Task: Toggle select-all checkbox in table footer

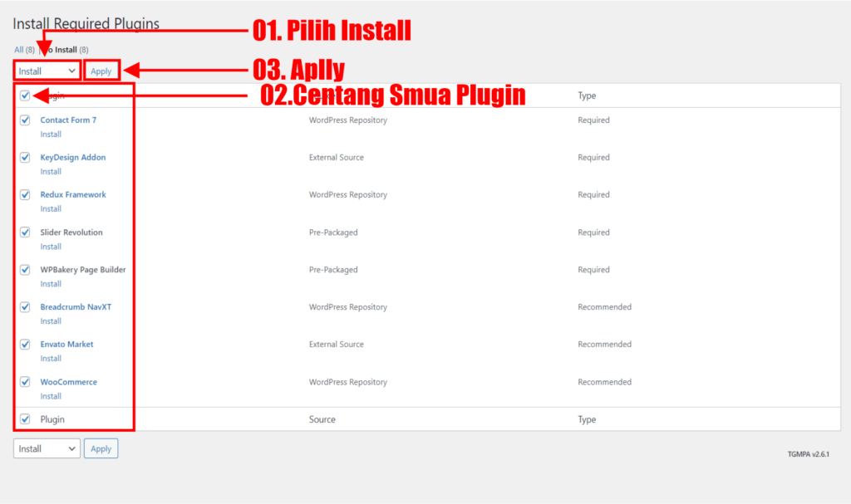Action: (x=25, y=419)
